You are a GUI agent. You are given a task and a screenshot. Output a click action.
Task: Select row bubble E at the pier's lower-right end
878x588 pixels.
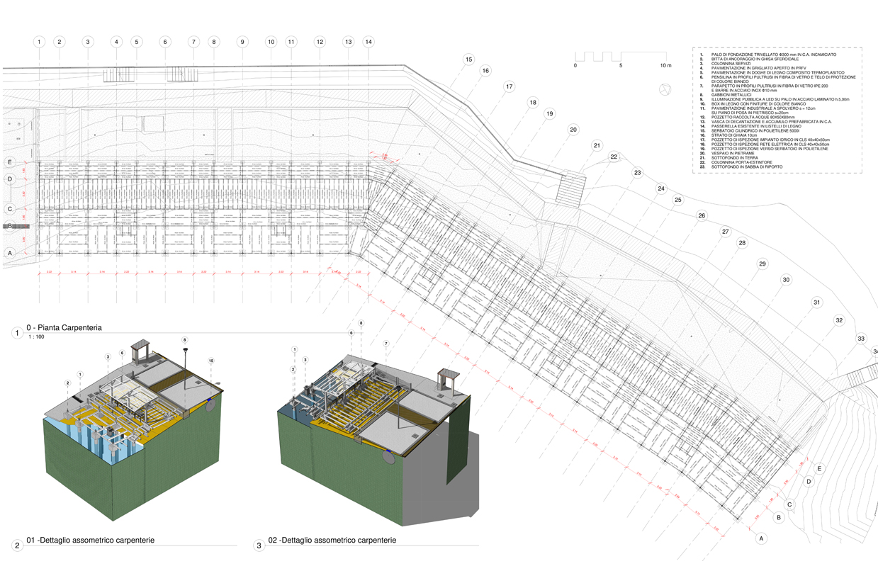(819, 469)
